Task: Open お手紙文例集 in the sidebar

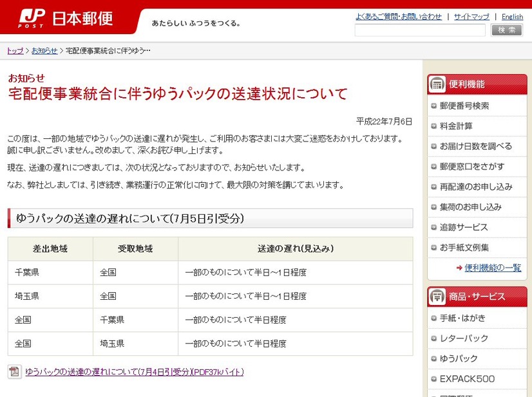Action: (464, 248)
